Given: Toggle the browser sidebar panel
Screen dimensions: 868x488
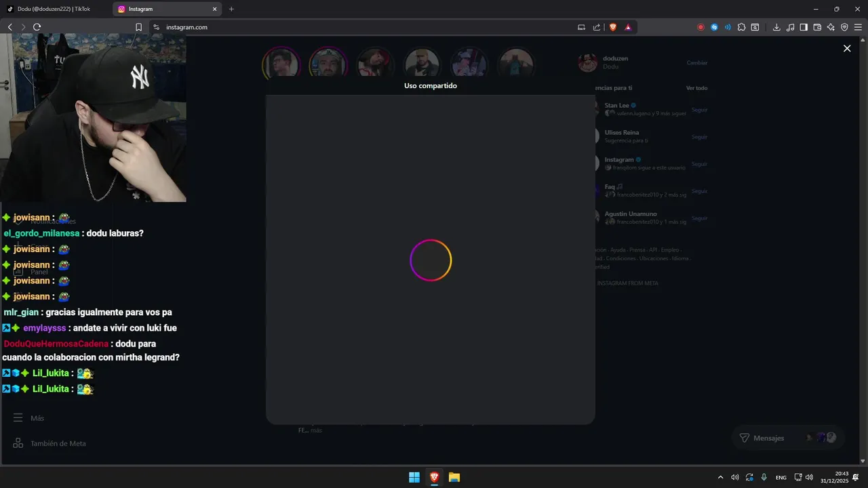Looking at the screenshot, I should pyautogui.click(x=804, y=27).
